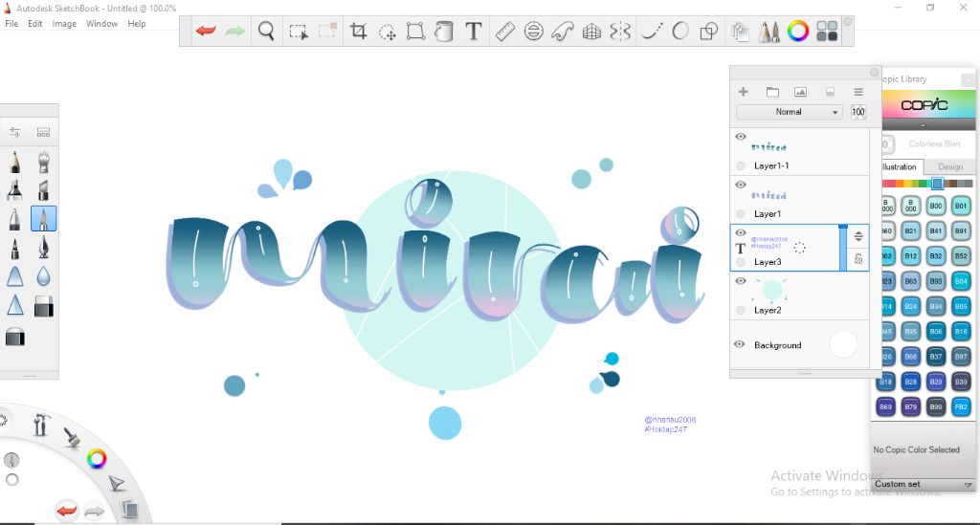Activate the Transform tool
980x525 pixels.
pyautogui.click(x=415, y=31)
